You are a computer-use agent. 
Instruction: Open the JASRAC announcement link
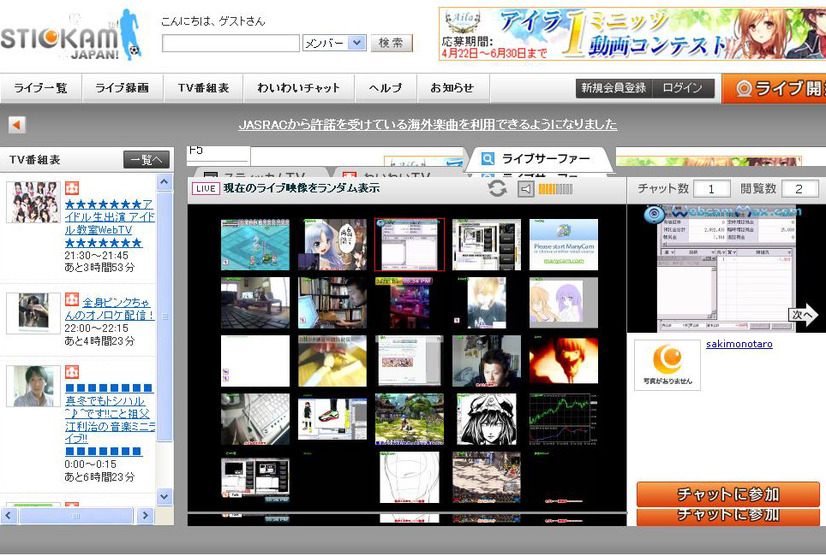tap(428, 125)
